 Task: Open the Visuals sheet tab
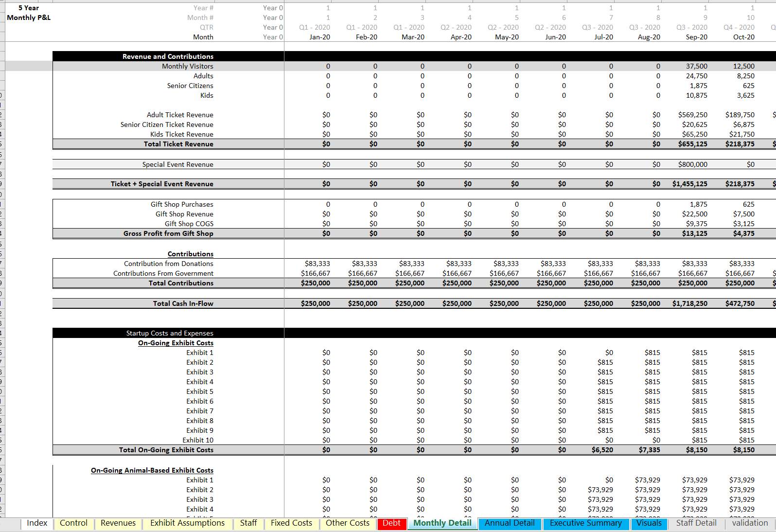coord(649,523)
